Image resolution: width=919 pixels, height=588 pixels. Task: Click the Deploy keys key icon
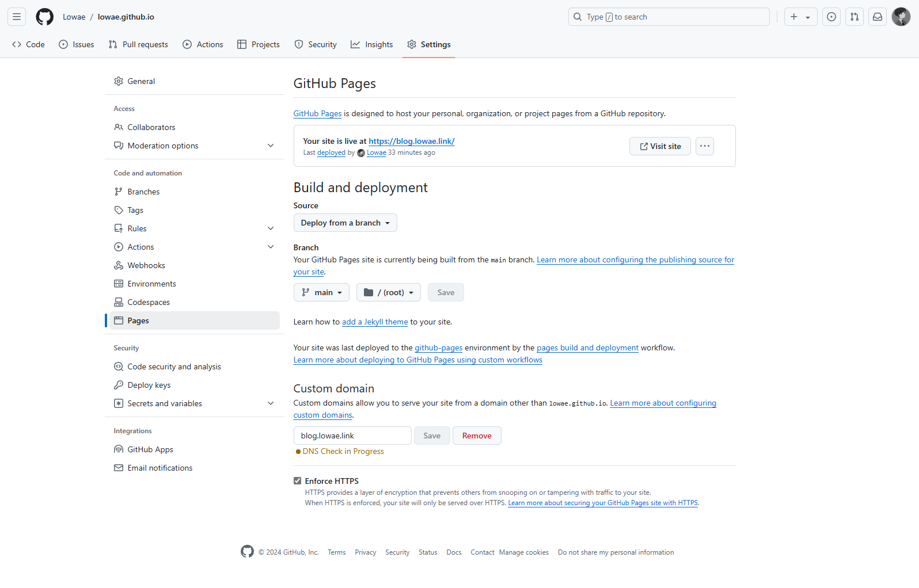click(x=119, y=385)
